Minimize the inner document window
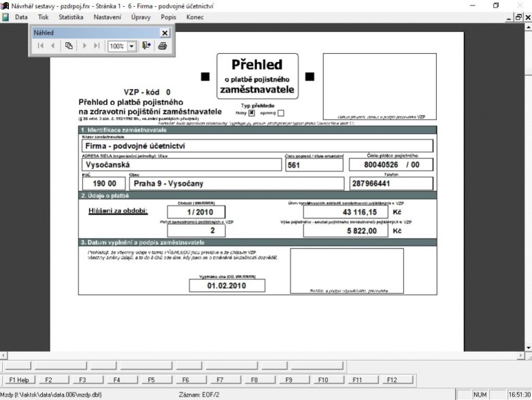532x400 pixels. 509,17
